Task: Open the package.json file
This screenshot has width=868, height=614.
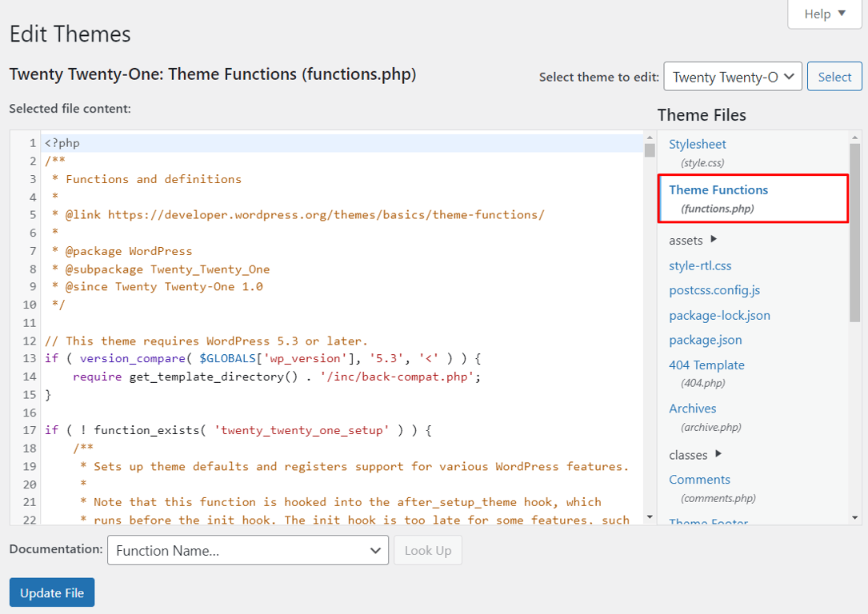Action: [705, 339]
